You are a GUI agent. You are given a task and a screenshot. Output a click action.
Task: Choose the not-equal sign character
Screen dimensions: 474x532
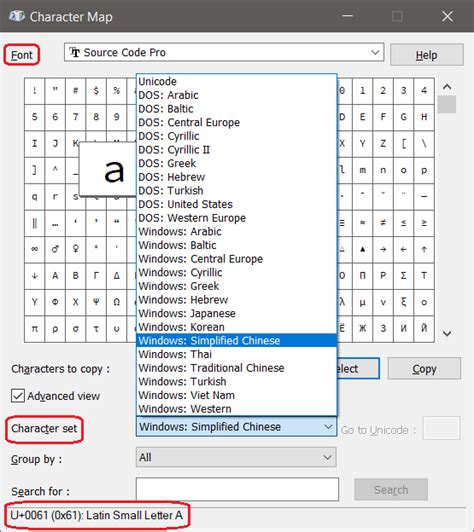383,223
